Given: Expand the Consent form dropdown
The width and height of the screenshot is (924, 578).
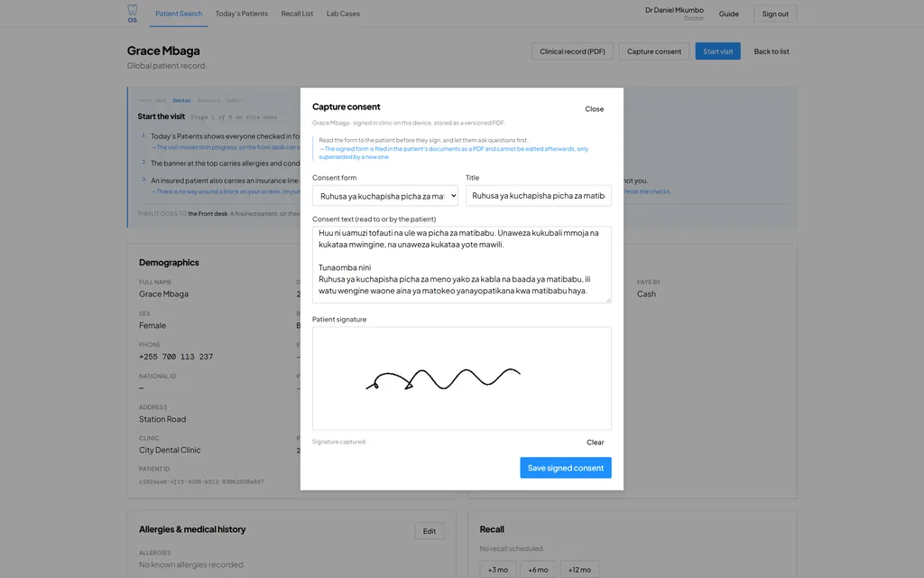Looking at the screenshot, I should tap(384, 196).
